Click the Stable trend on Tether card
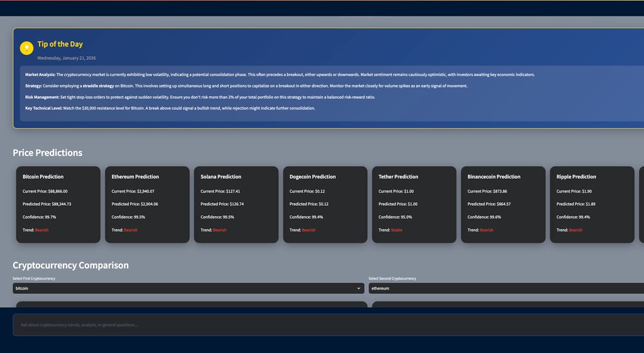Image resolution: width=644 pixels, height=353 pixels. pos(397,230)
